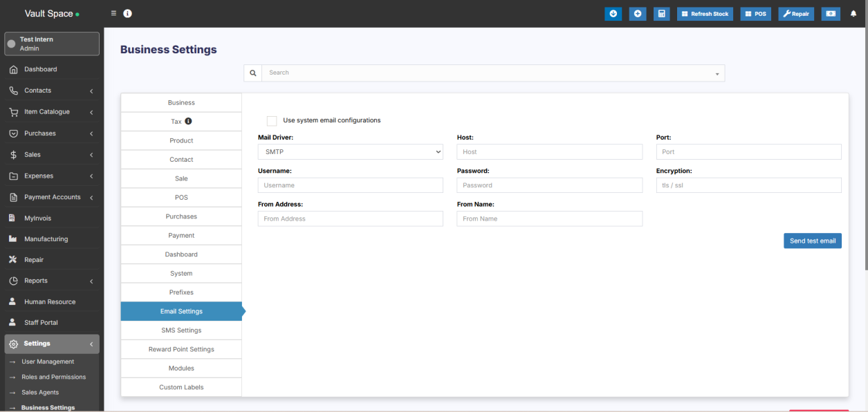Viewport: 868px width, 412px height.
Task: Select the Reward Point Settings tab
Action: (x=181, y=349)
